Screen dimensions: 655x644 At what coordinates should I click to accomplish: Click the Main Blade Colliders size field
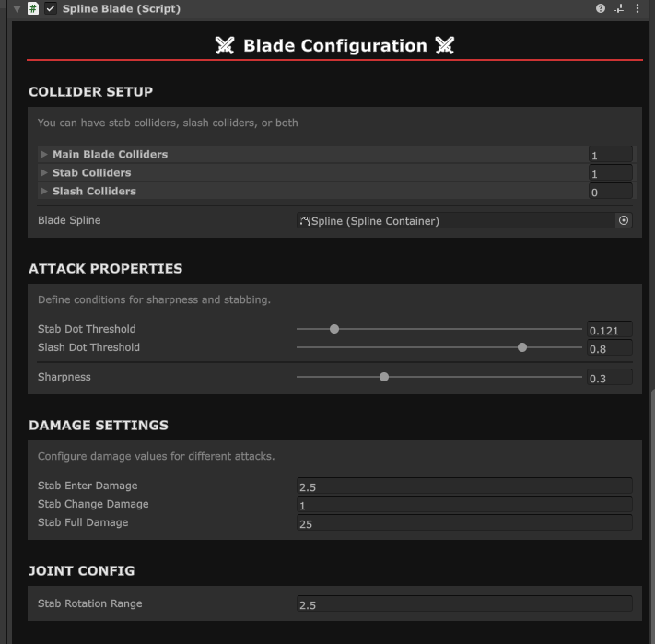click(x=610, y=155)
